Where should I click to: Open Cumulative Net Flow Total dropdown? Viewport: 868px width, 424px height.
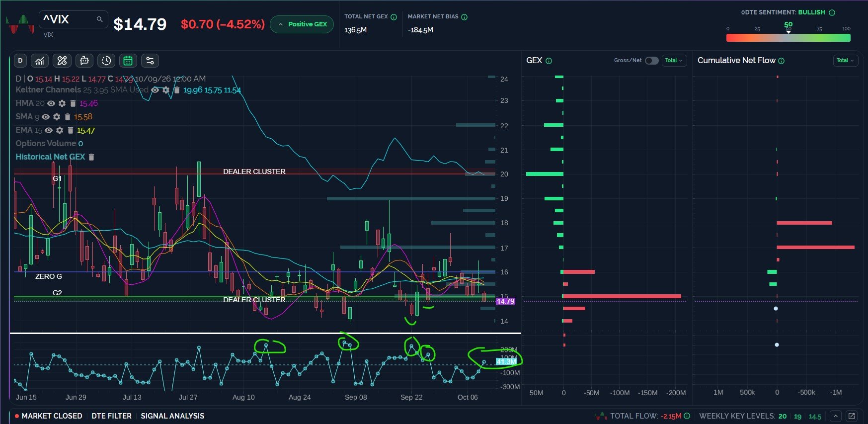click(x=846, y=61)
